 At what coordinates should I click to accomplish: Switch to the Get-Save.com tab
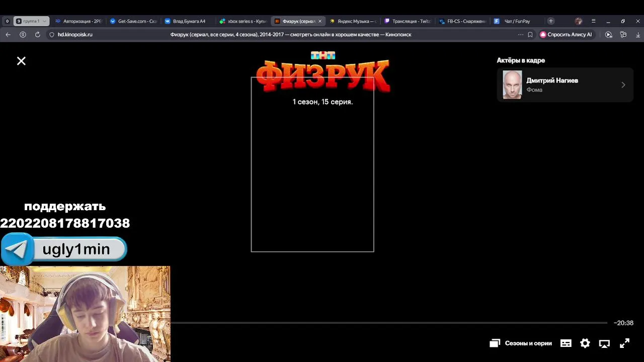coord(133,21)
